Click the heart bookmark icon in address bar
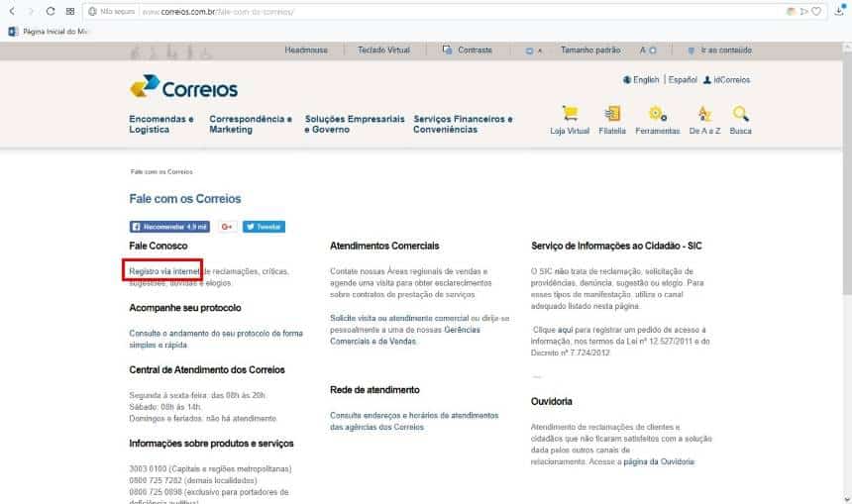Viewport: 852px width, 504px height. [x=816, y=12]
